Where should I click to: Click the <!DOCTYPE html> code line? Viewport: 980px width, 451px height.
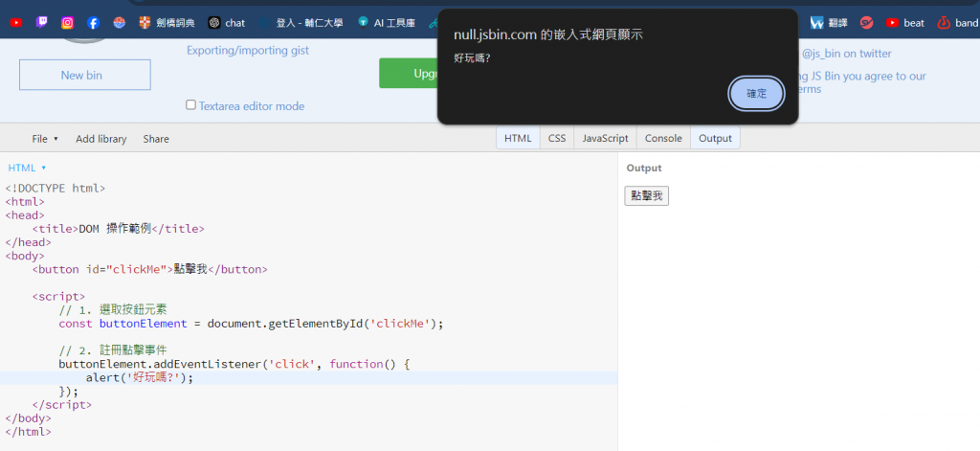56,188
